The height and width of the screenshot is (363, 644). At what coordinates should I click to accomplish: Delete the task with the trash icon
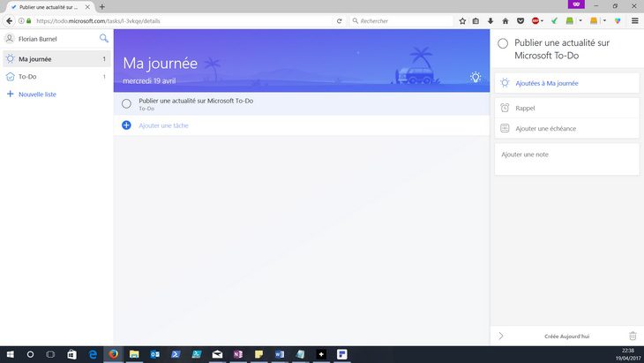(633, 336)
